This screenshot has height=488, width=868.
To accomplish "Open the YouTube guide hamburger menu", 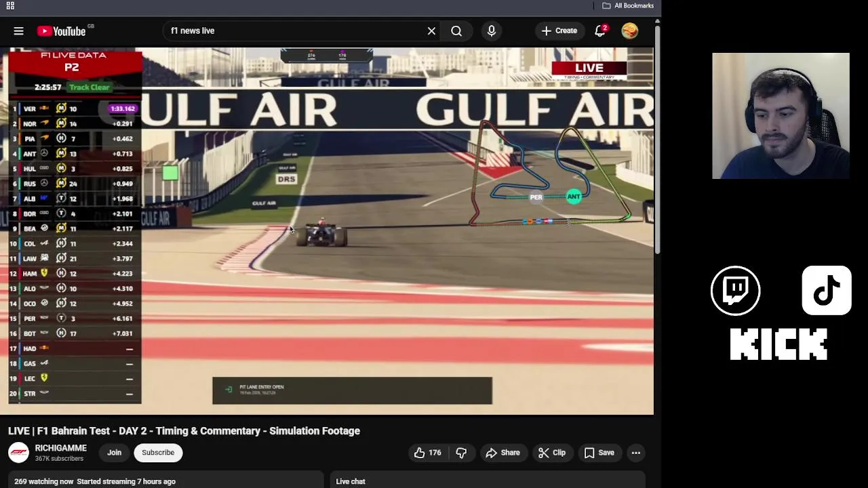I will tap(18, 30).
